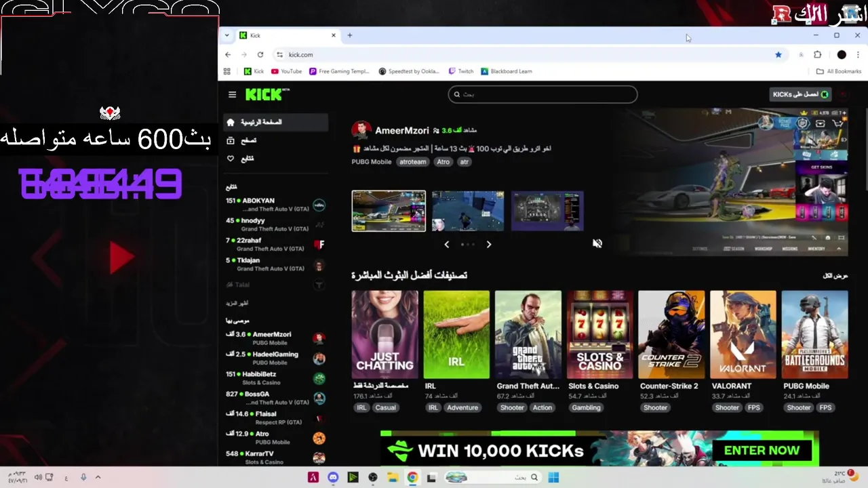Open the Kick hamburger sidebar menu

(x=232, y=95)
